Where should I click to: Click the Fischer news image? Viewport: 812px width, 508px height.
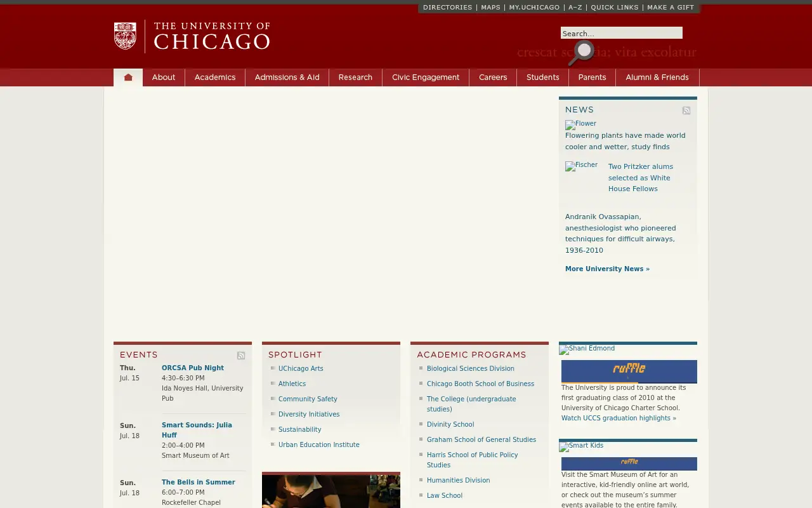pos(581,166)
